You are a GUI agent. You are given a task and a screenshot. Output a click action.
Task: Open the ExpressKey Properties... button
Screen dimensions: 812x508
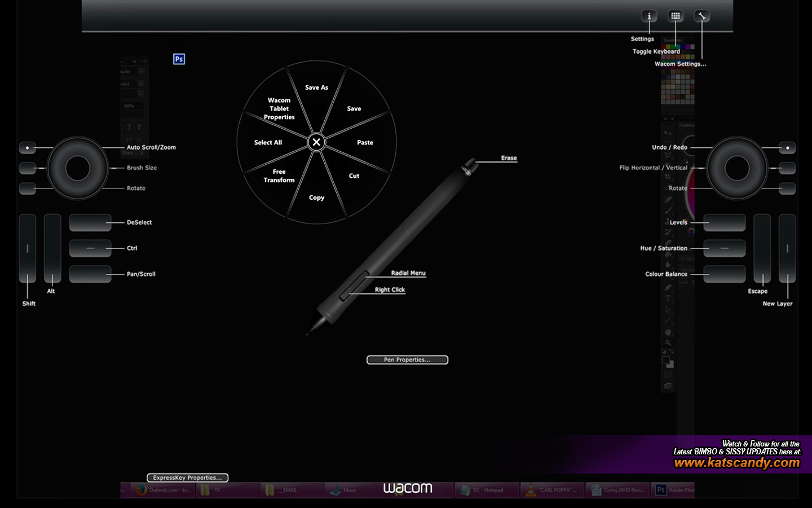click(x=187, y=478)
